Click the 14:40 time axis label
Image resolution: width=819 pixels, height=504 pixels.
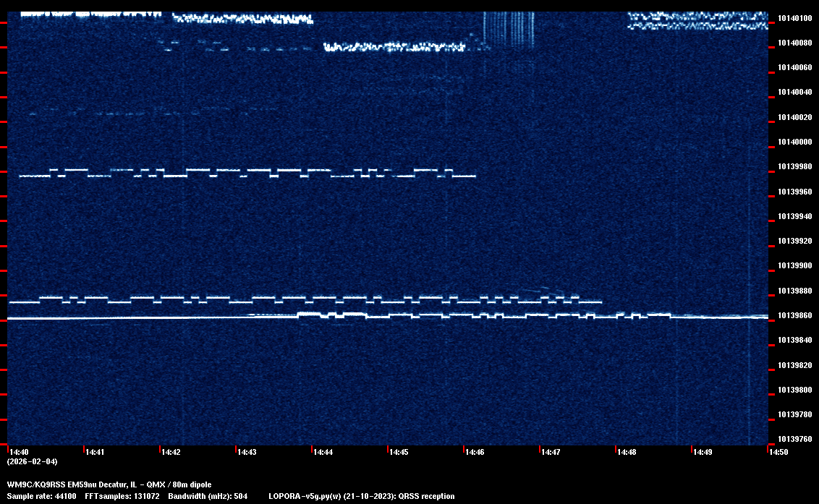[x=20, y=452]
